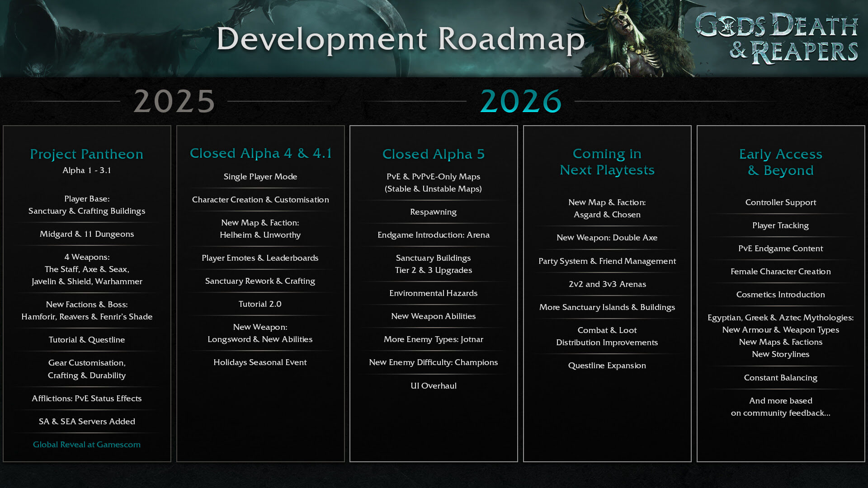The image size is (868, 488).
Task: Click New Factions & Boss entry
Action: click(87, 311)
